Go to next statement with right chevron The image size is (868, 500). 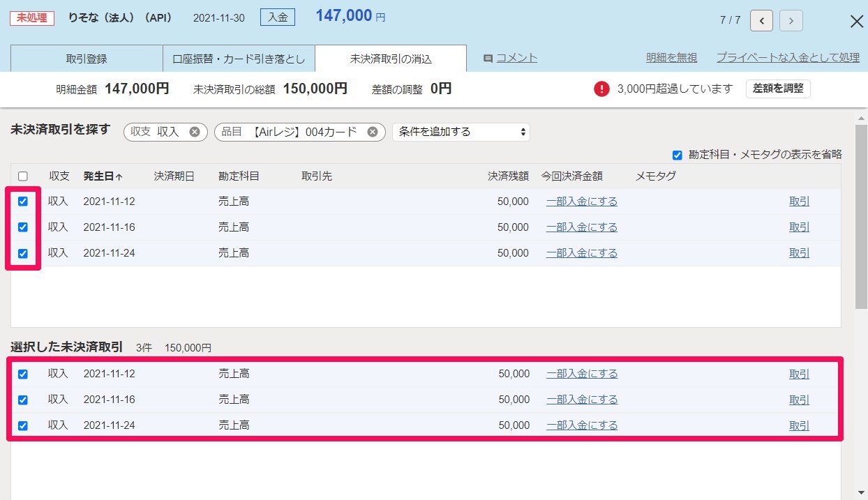pos(791,20)
